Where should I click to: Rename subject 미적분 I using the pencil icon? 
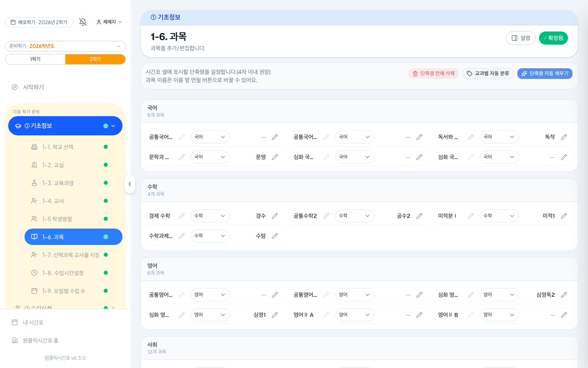coord(471,216)
